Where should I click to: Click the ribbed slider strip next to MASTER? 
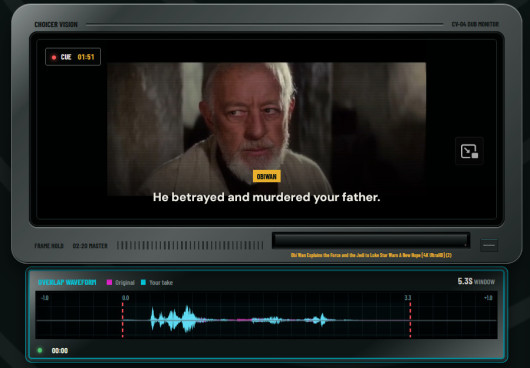(190, 245)
